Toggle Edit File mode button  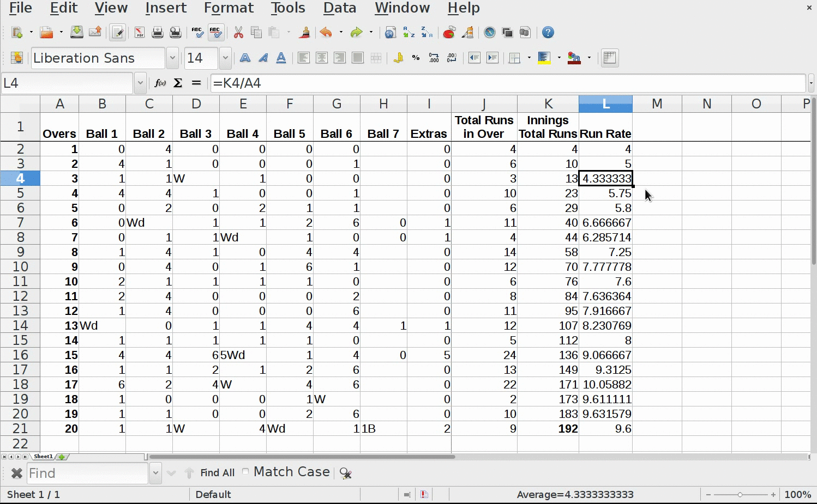point(117,33)
